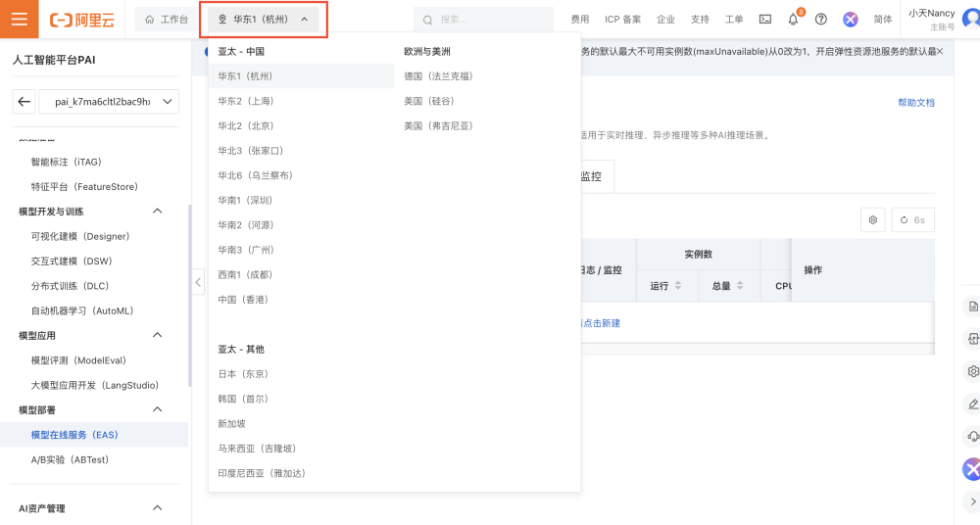Click the Alibaba Cloud logo
Screen dimensions: 980x525
pyautogui.click(x=82, y=20)
